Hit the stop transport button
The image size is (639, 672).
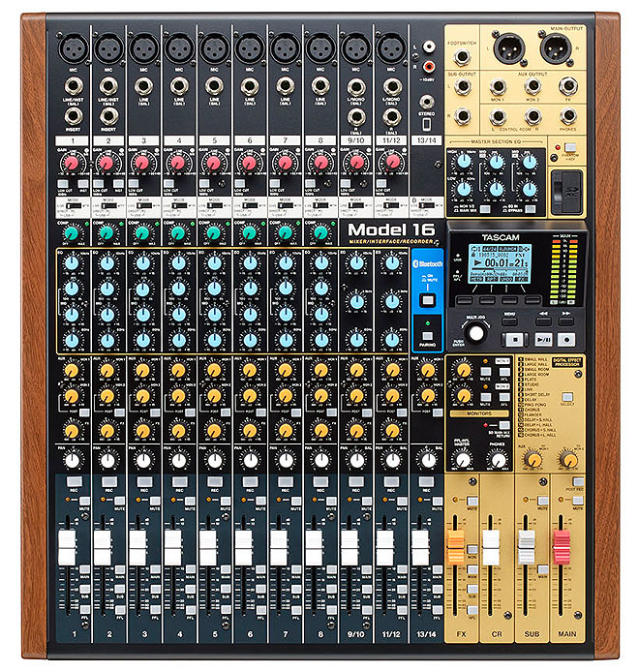tap(515, 340)
